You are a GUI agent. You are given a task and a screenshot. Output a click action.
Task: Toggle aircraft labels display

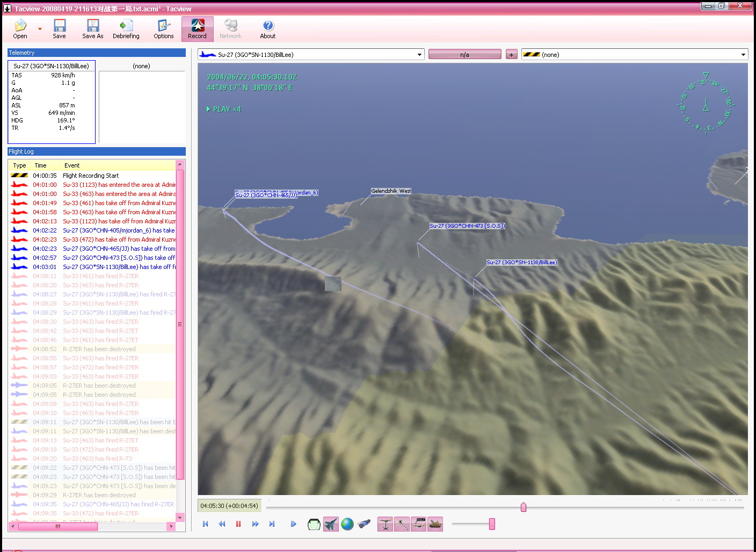pyautogui.click(x=419, y=524)
